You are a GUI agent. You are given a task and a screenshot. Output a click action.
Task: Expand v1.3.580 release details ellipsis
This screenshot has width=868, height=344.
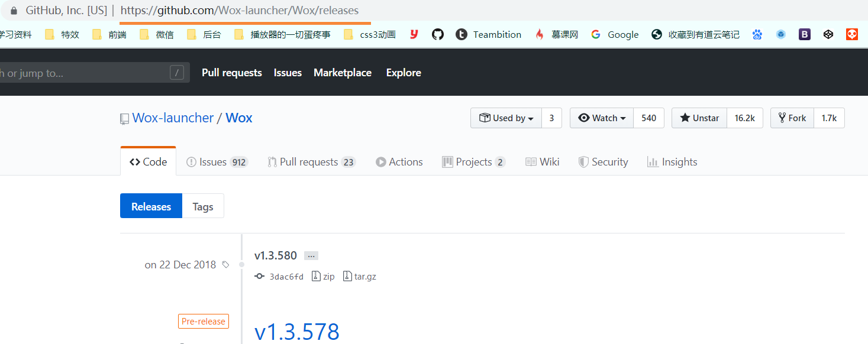click(311, 256)
